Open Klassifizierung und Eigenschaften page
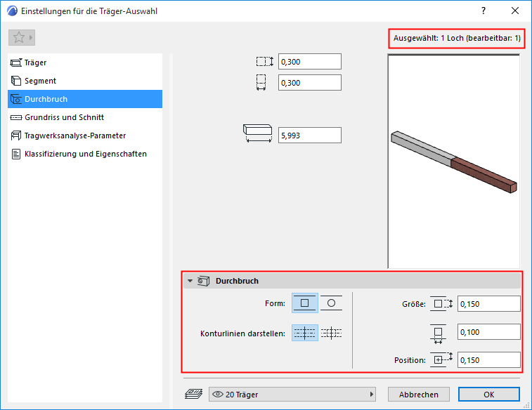Image resolution: width=532 pixels, height=410 pixels. (85, 154)
